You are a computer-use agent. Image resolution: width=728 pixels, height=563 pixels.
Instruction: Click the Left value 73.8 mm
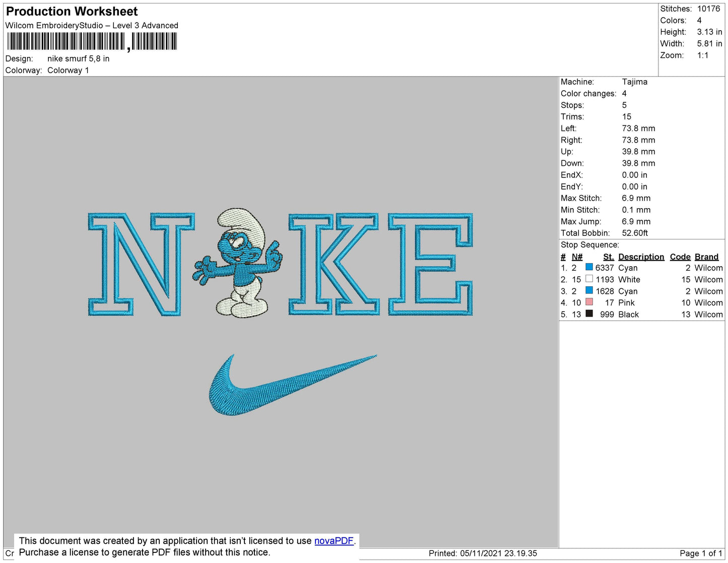click(x=638, y=128)
